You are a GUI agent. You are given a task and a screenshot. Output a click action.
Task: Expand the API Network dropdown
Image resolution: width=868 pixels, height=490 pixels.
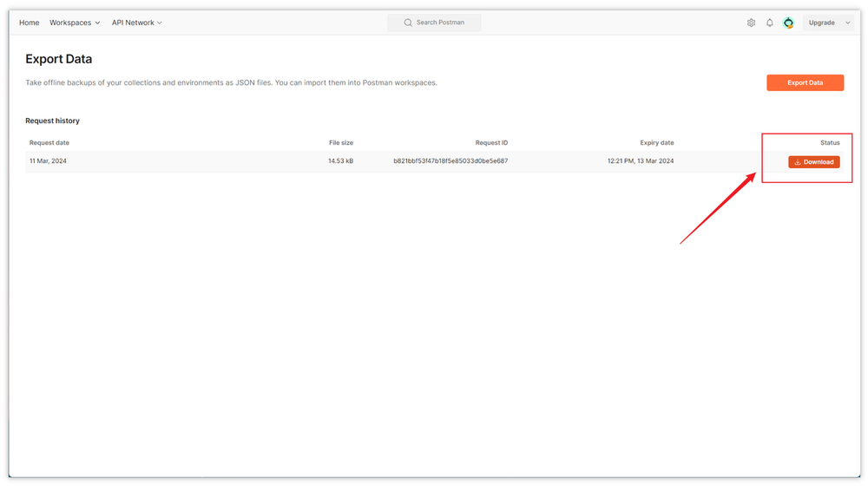137,23
